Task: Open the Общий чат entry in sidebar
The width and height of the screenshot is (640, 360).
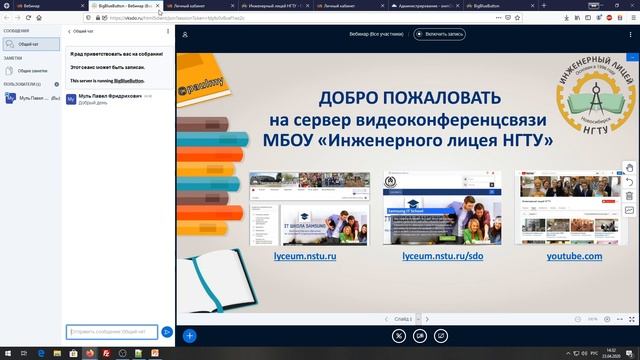Action: pos(31,44)
